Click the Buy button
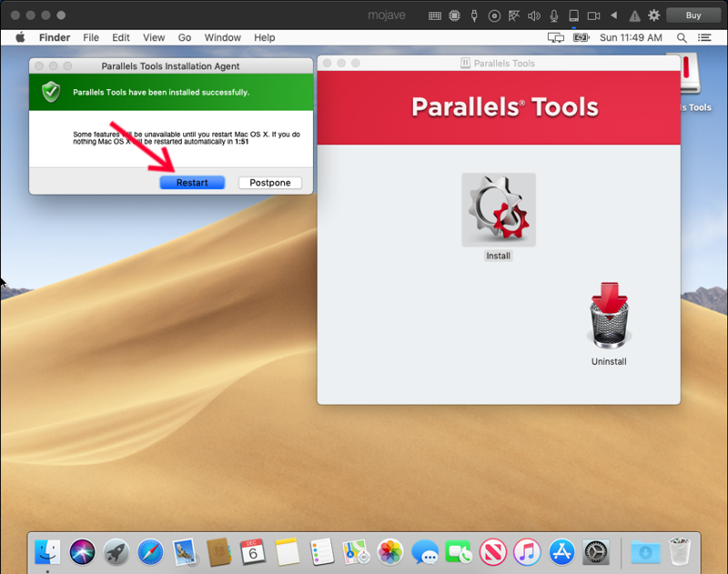This screenshot has width=728, height=574. coord(693,15)
